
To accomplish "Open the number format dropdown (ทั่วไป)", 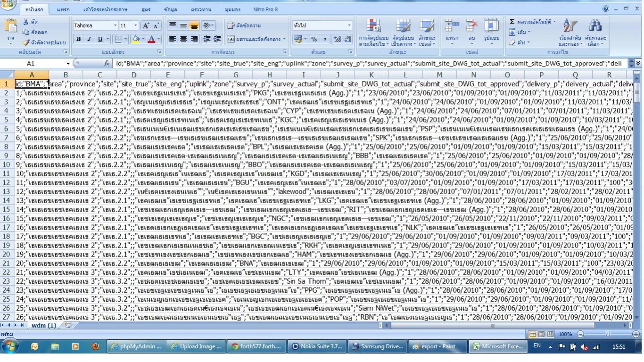I will click(349, 25).
